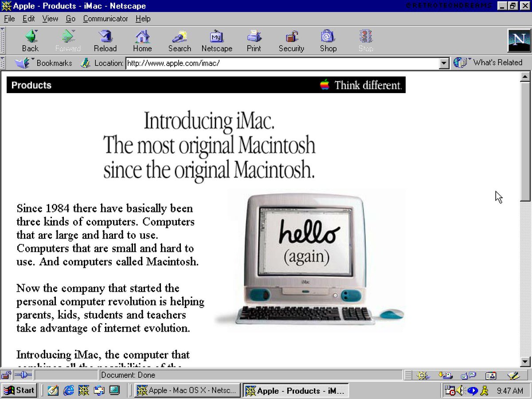Open the Go menu
The image size is (532, 399).
point(70,19)
